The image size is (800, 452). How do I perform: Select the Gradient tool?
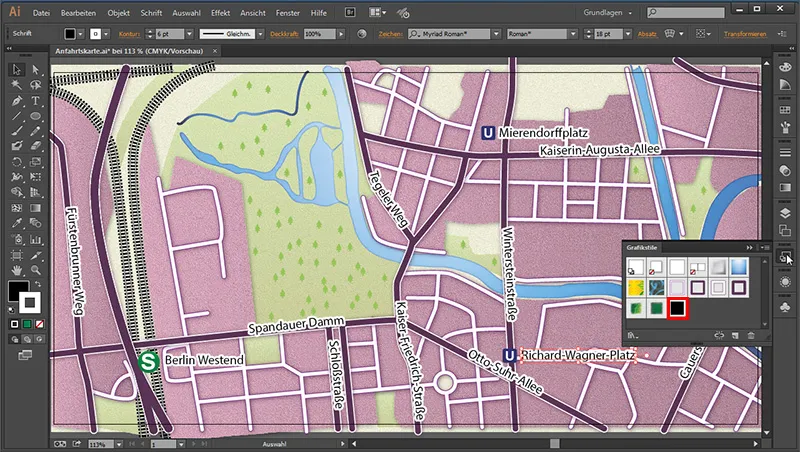(35, 208)
